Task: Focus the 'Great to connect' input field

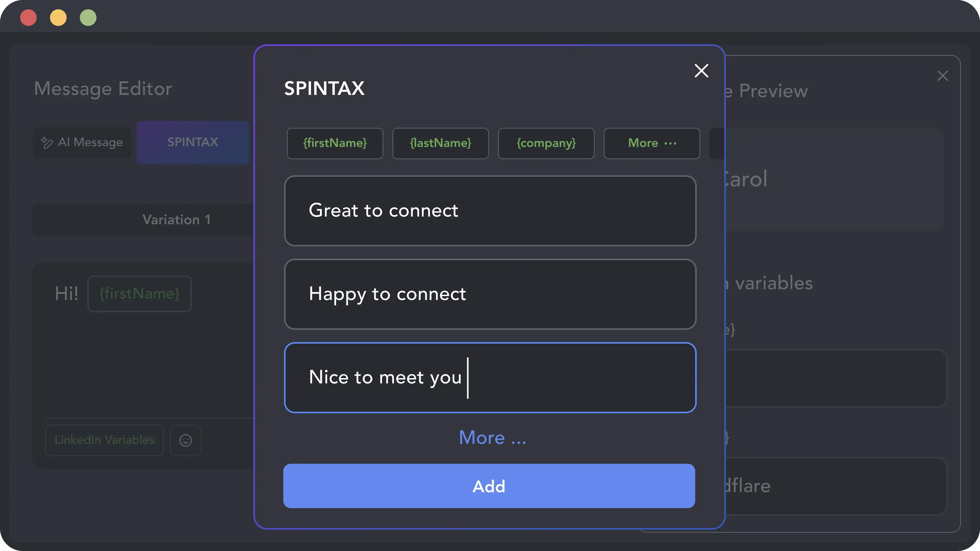Action: pyautogui.click(x=490, y=211)
